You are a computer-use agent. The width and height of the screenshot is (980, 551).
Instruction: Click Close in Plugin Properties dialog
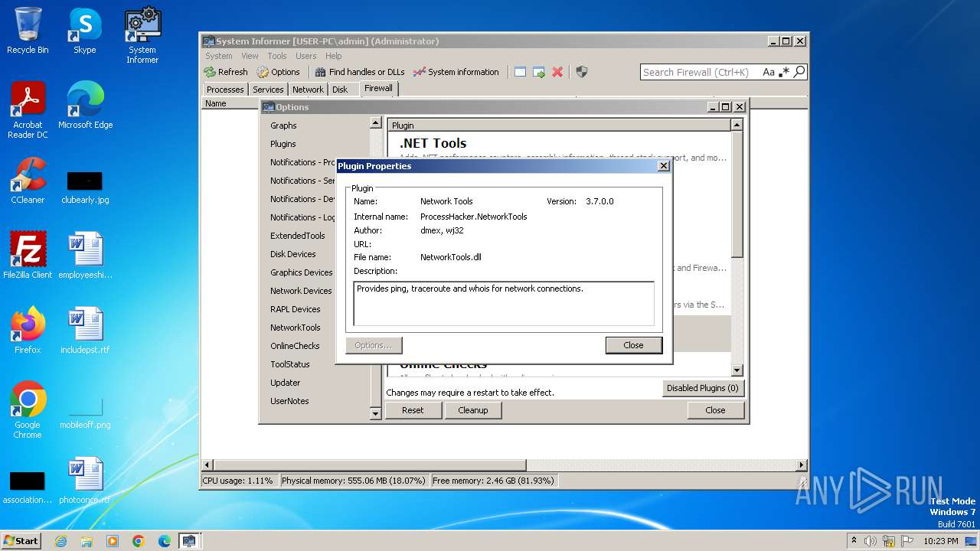click(634, 345)
